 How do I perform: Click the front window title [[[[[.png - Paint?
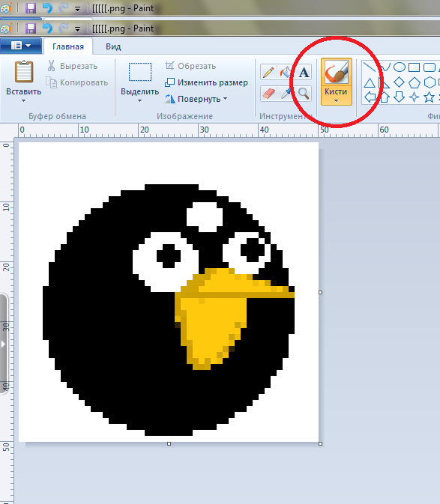click(x=123, y=28)
